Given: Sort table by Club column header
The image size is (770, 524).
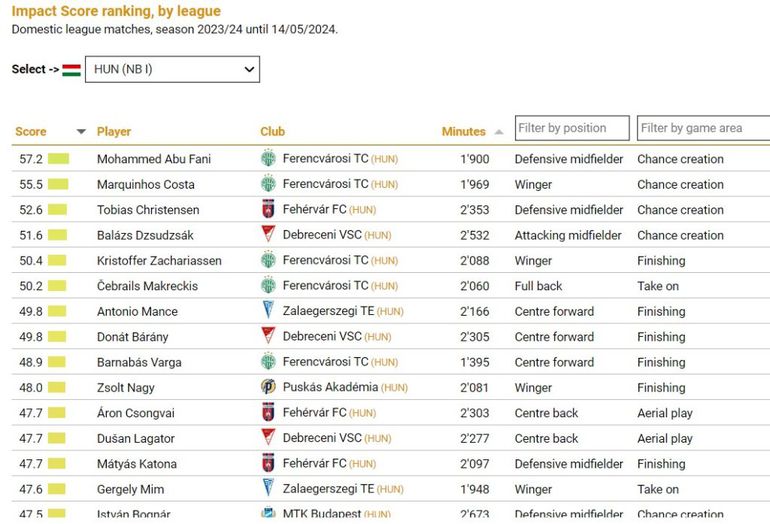Looking at the screenshot, I should click(x=273, y=132).
